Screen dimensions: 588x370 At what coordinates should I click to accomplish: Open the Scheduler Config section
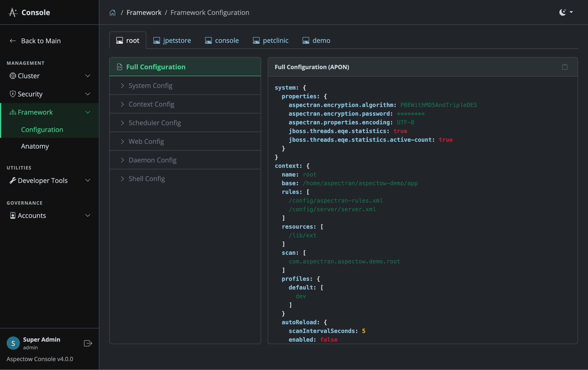[185, 123]
